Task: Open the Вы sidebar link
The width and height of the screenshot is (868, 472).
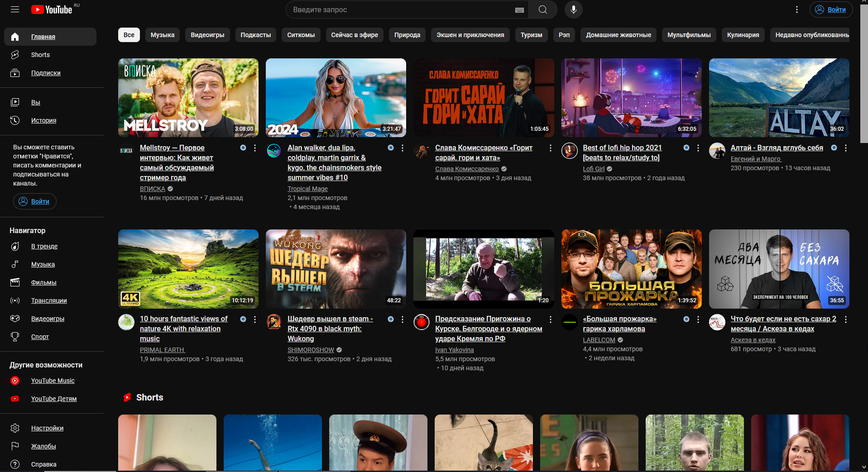Action: click(36, 102)
